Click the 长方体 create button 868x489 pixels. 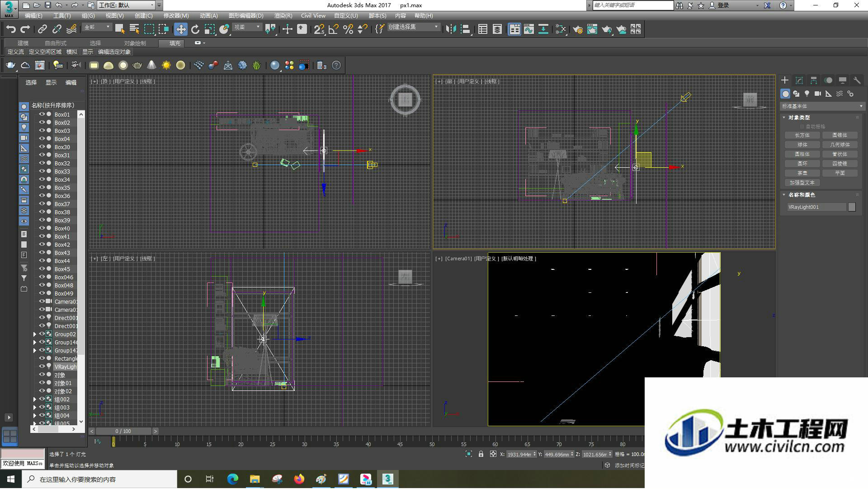802,135
